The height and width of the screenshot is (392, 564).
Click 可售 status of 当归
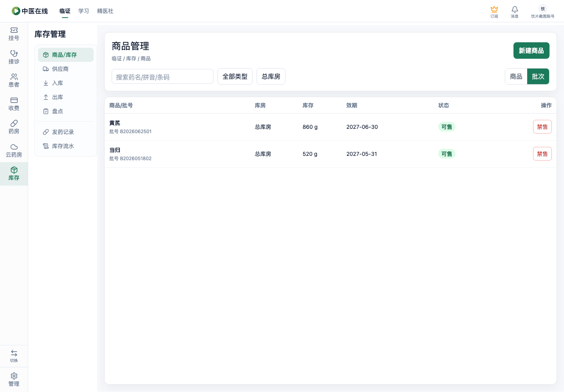tap(447, 154)
